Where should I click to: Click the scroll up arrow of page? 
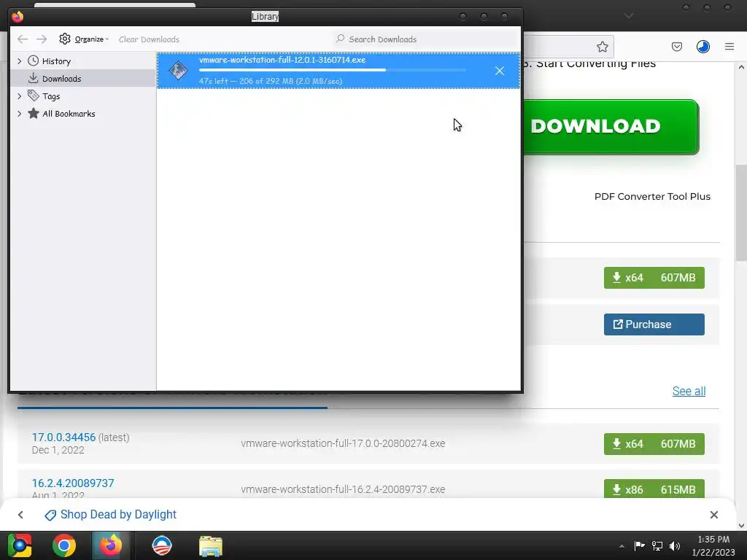(x=741, y=67)
